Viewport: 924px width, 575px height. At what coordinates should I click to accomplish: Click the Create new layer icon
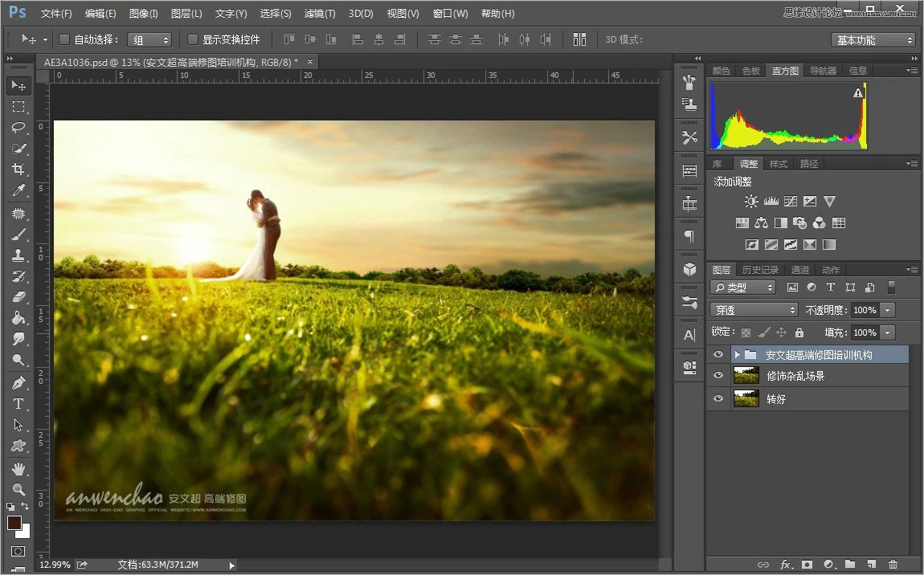click(x=872, y=565)
